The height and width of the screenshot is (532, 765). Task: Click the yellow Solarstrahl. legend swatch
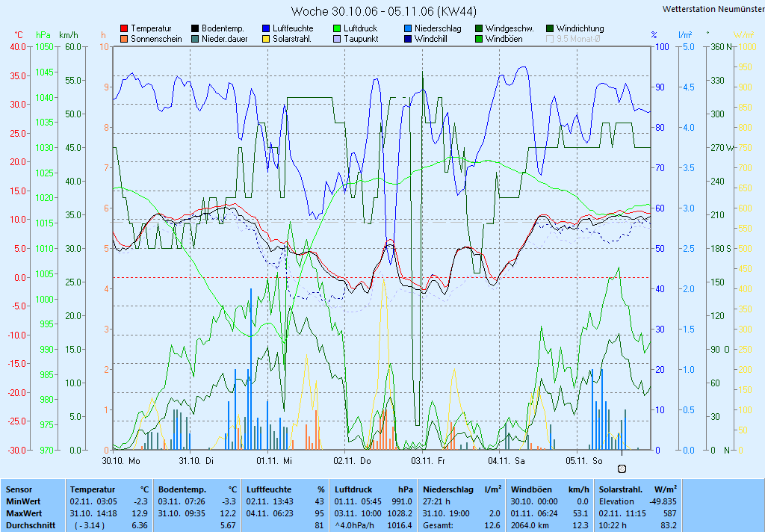pyautogui.click(x=266, y=39)
